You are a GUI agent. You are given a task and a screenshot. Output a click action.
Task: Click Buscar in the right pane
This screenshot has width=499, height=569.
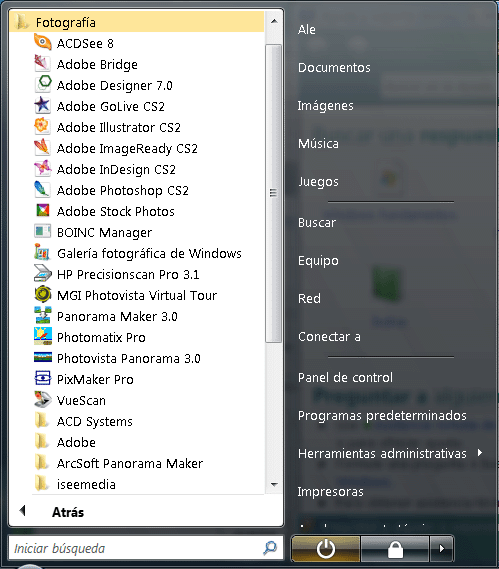click(x=316, y=222)
